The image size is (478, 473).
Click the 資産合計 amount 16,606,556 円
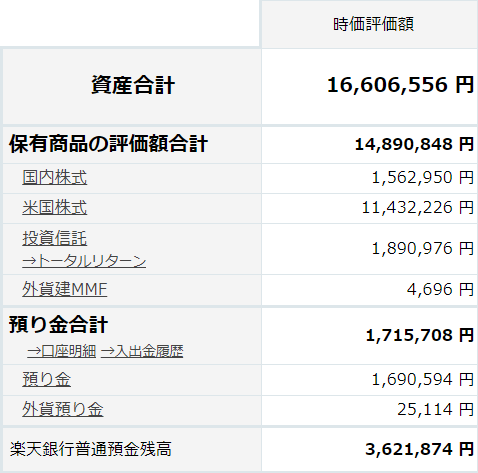pyautogui.click(x=400, y=85)
